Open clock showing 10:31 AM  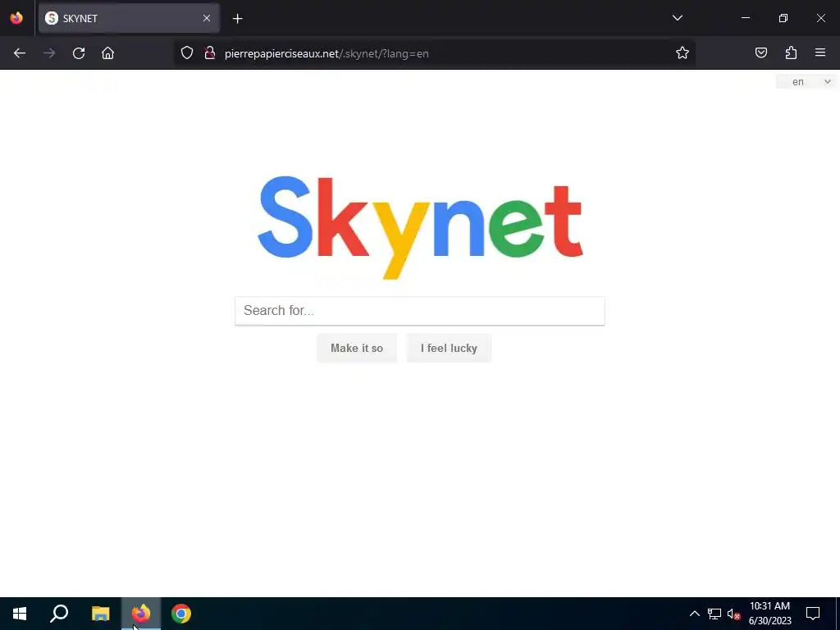point(769,614)
